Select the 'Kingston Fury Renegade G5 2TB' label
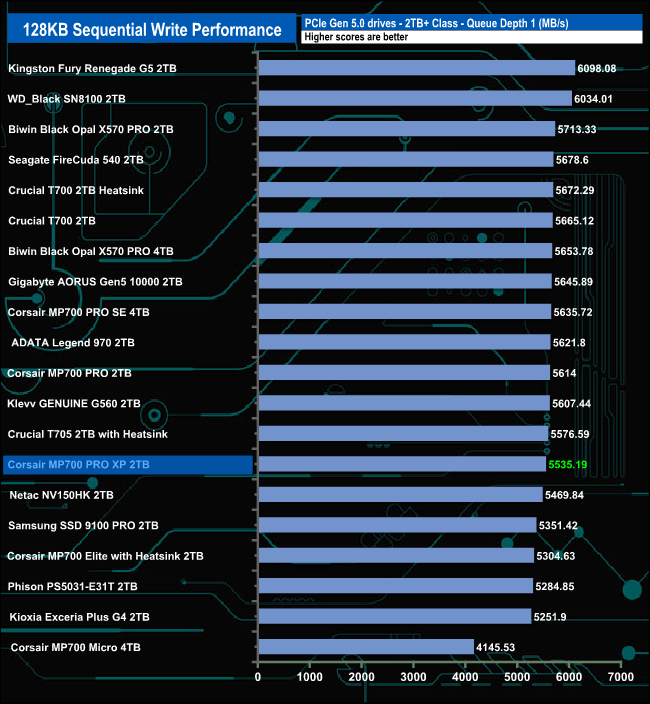The width and height of the screenshot is (650, 704). click(x=92, y=68)
